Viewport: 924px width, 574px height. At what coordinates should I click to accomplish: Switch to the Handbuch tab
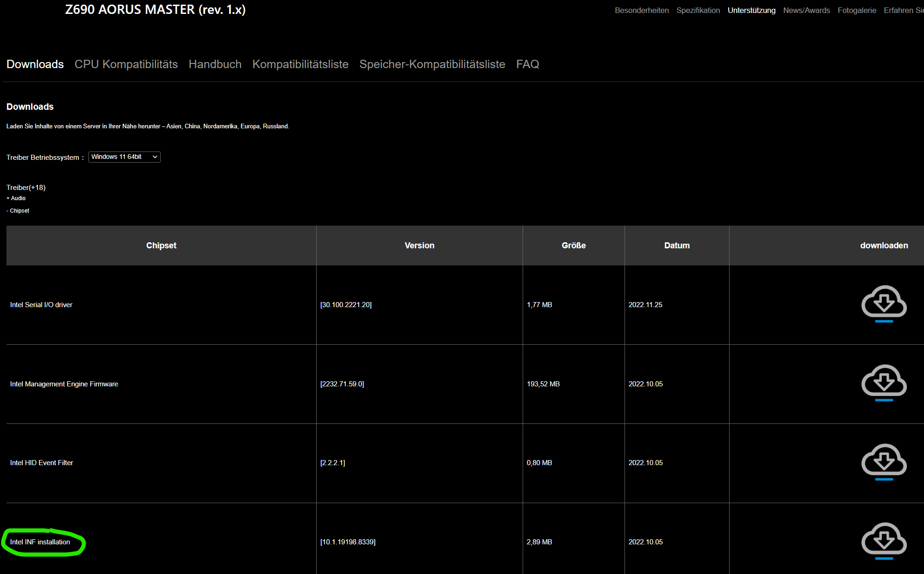tap(215, 64)
